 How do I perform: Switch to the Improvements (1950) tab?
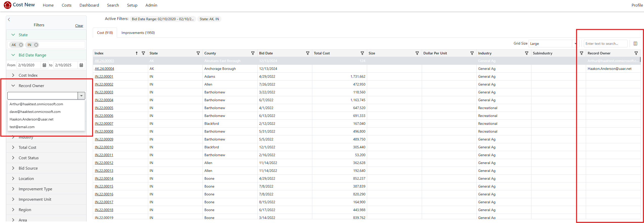pyautogui.click(x=138, y=33)
